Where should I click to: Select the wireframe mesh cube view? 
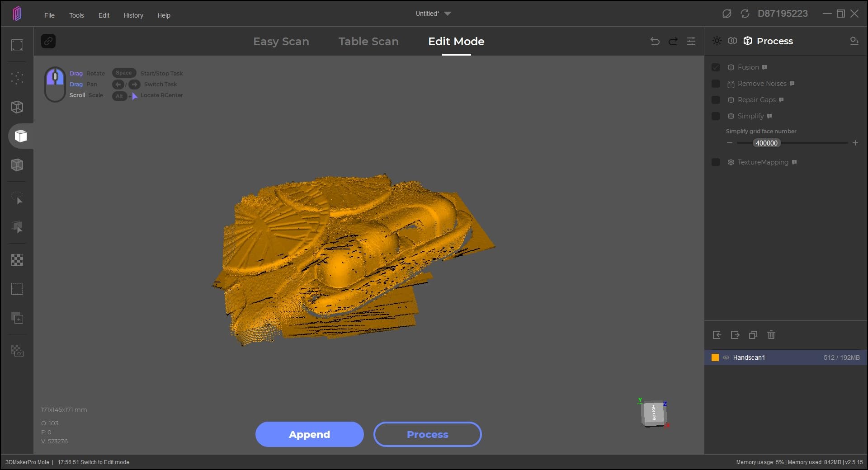(17, 107)
